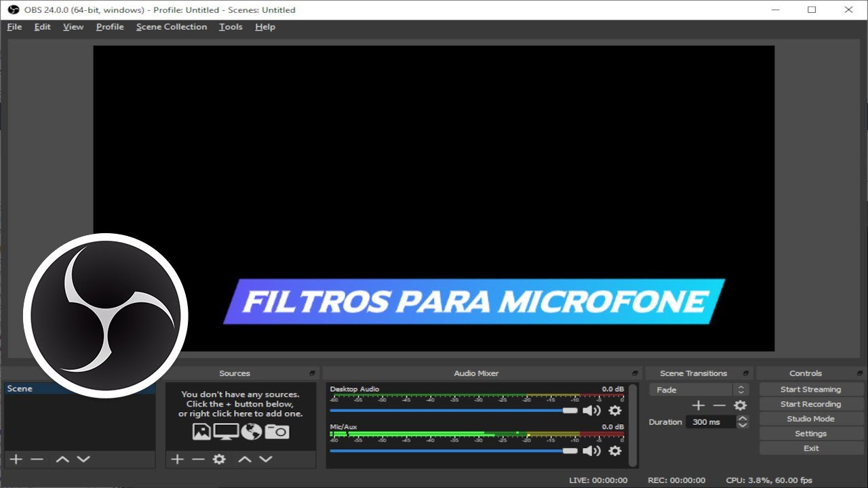Open the Edit menu
The height and width of the screenshot is (488, 868).
[x=43, y=27]
